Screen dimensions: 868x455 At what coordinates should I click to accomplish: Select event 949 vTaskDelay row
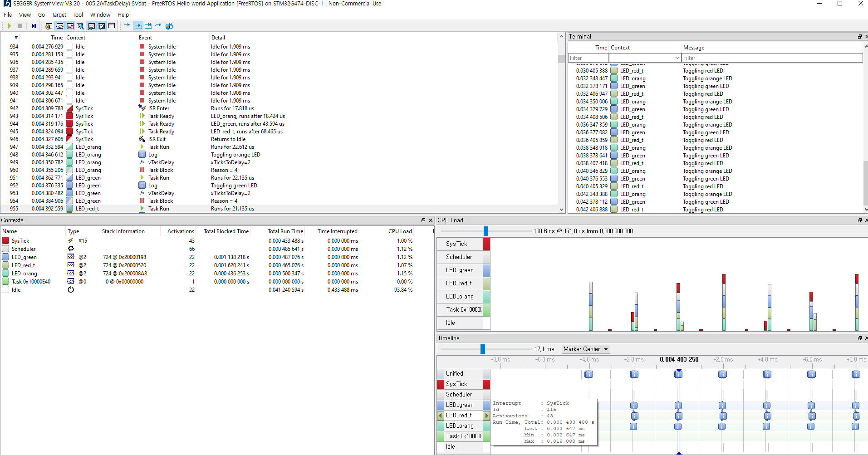point(279,162)
